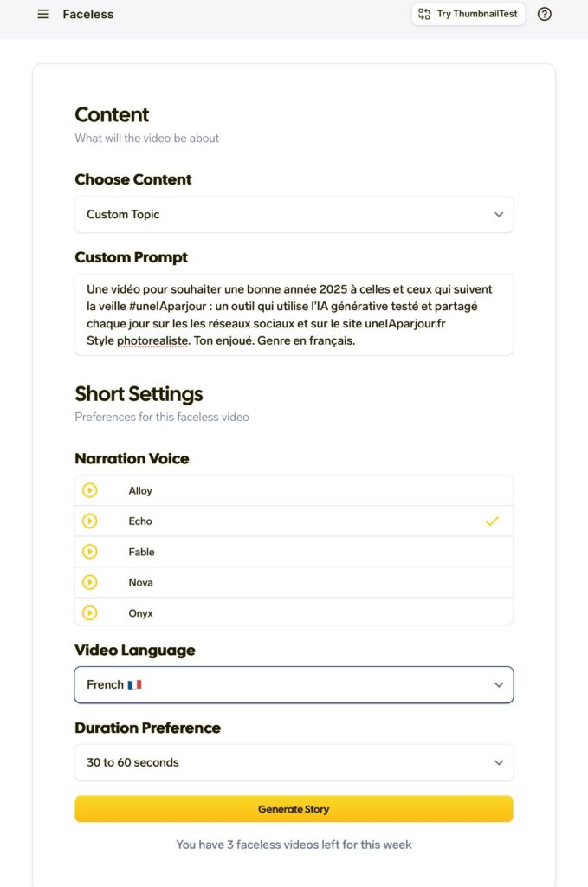Click the Generate Story button
Viewport: 588px width, 887px height.
[x=294, y=809]
